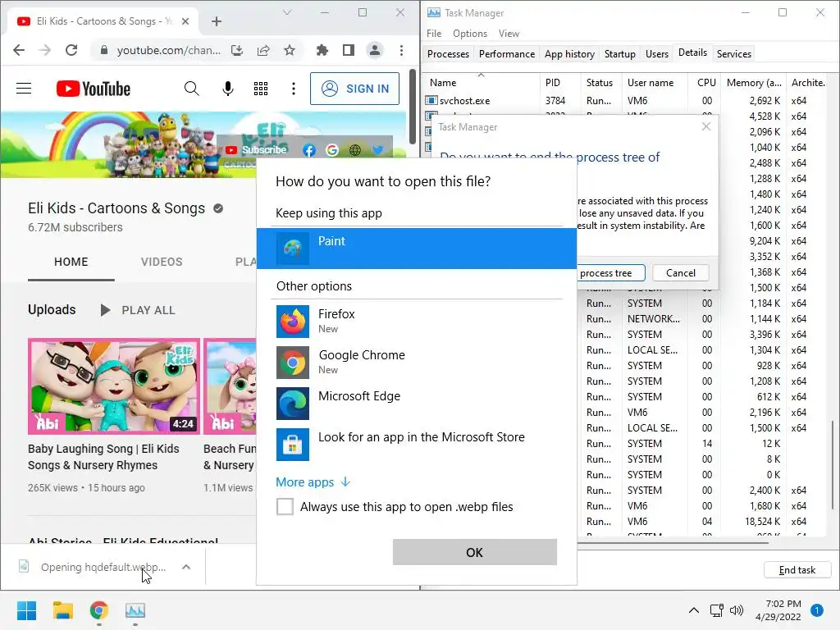
Task: Confirm End process tree button
Action: tap(610, 273)
